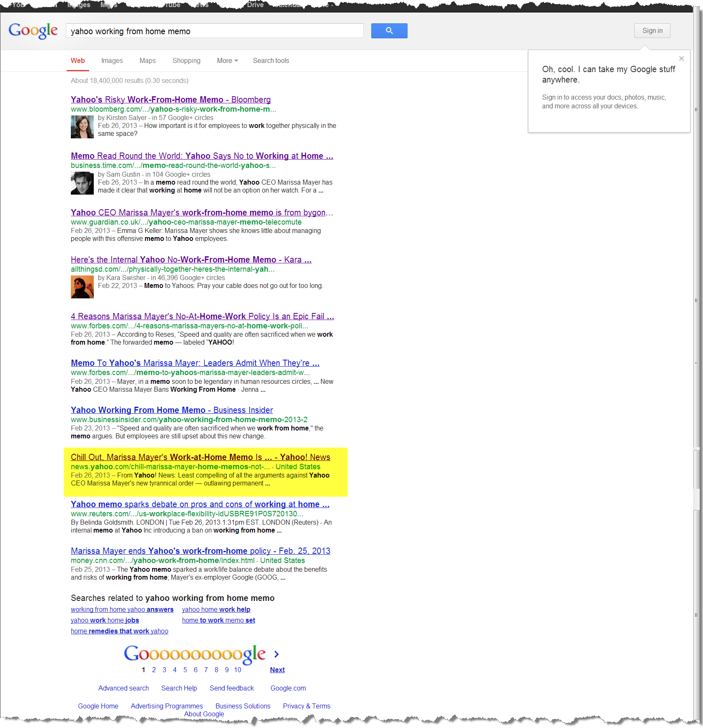Go to results page 2

tap(154, 670)
